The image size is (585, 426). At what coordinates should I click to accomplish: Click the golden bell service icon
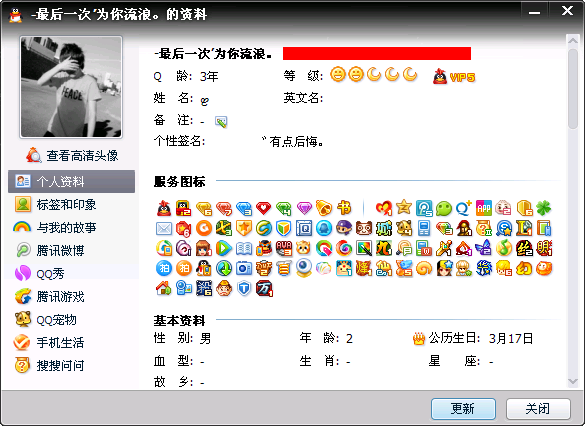(323, 208)
